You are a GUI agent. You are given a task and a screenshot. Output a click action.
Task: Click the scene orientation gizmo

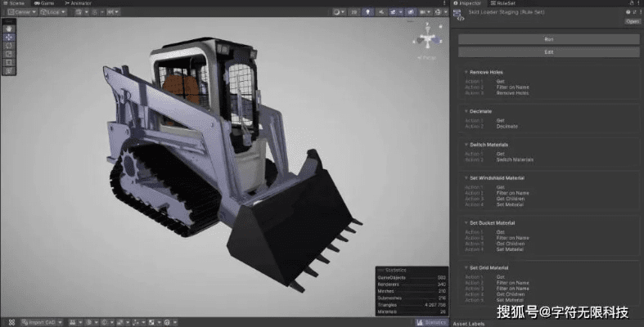(x=427, y=38)
